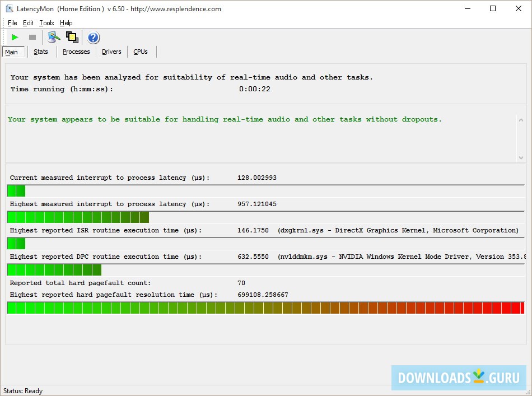Click the ISR routine execution time bar
The height and width of the screenshot is (396, 532).
pyautogui.click(x=265, y=244)
